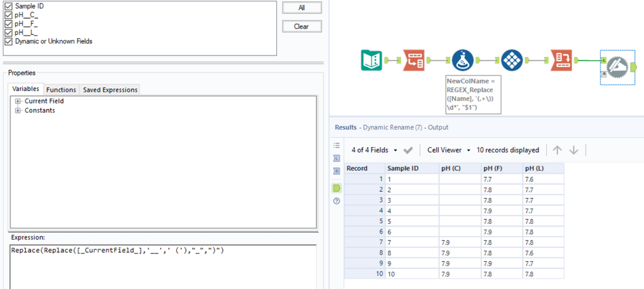Switch to the Saved Expressions tab
The width and height of the screenshot is (644, 289).
point(109,90)
